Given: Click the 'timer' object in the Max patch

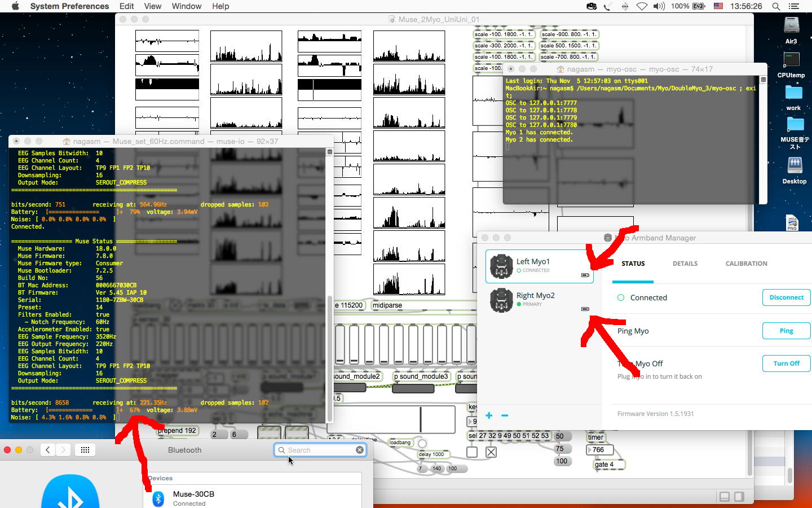Looking at the screenshot, I should pyautogui.click(x=595, y=437).
